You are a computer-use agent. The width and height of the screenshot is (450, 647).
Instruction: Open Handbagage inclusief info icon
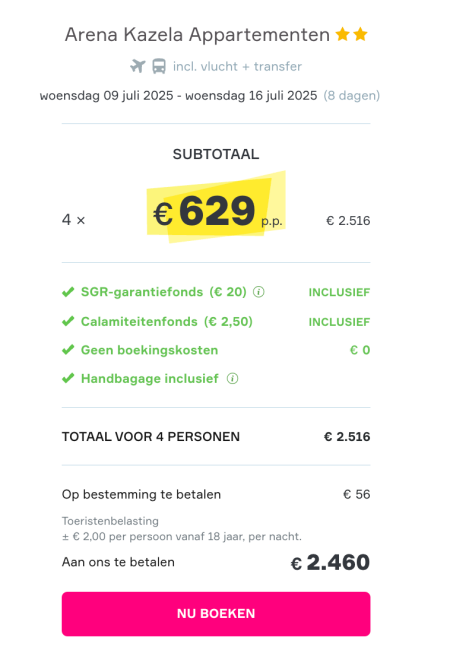[x=233, y=378]
